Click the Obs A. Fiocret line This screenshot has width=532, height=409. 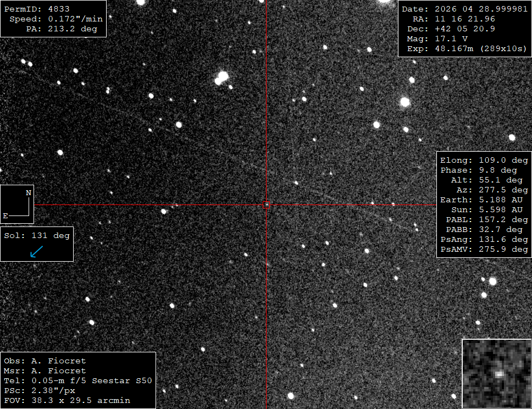click(x=45, y=361)
